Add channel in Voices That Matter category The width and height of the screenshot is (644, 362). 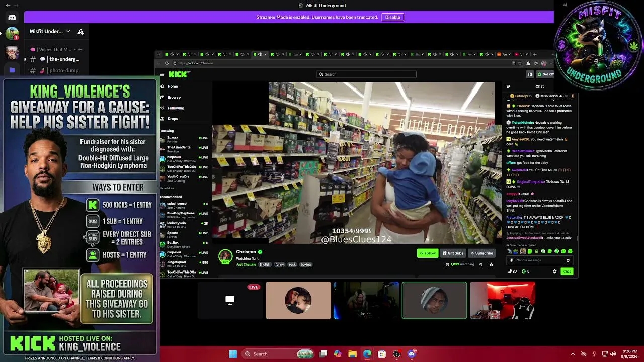coord(80,49)
